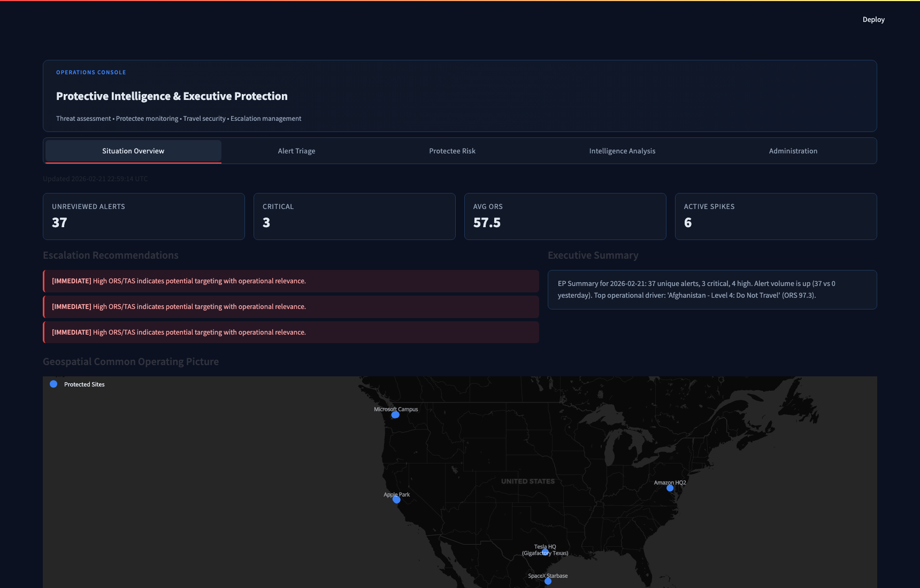Click the Protective Intelligence & Executive Protection title
This screenshot has width=920, height=588.
click(x=172, y=96)
